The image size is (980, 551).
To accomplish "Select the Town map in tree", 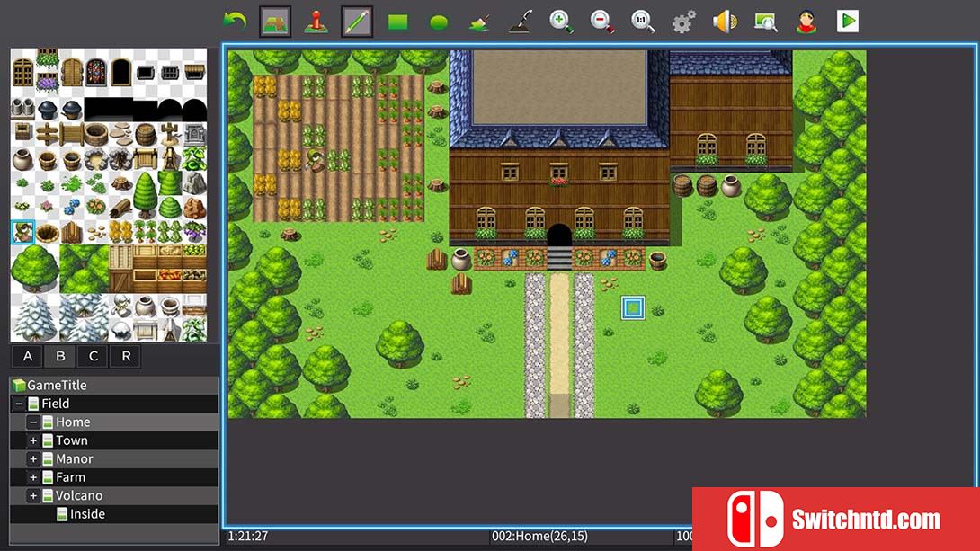I will click(114, 440).
